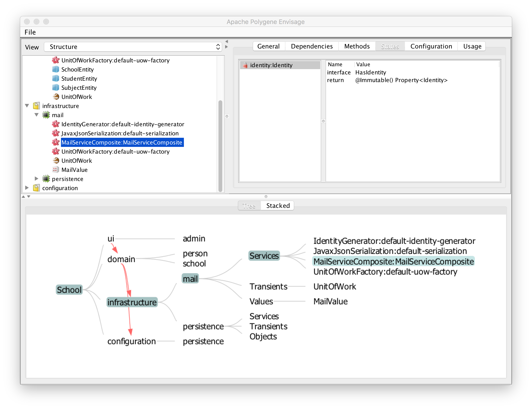Click the persistence module chip icon

[x=46, y=179]
